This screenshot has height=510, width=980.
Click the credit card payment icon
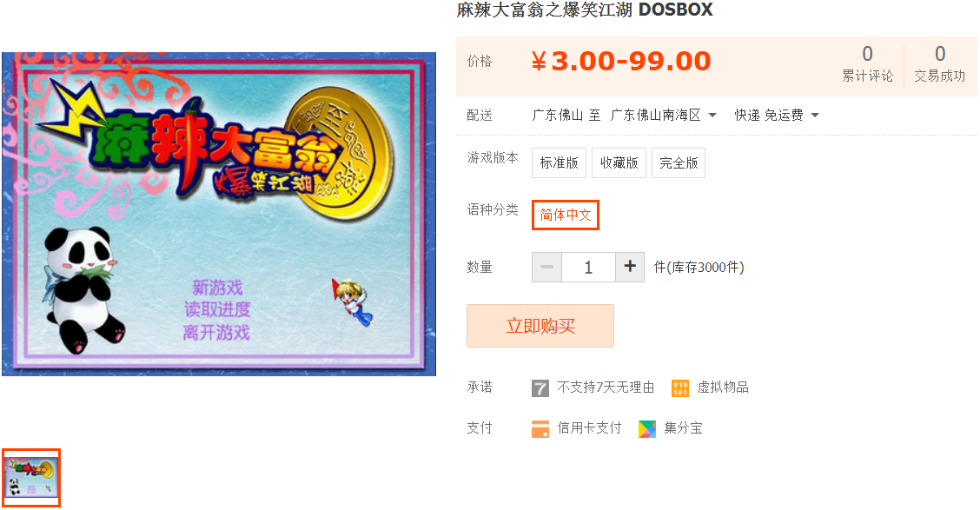coord(540,428)
